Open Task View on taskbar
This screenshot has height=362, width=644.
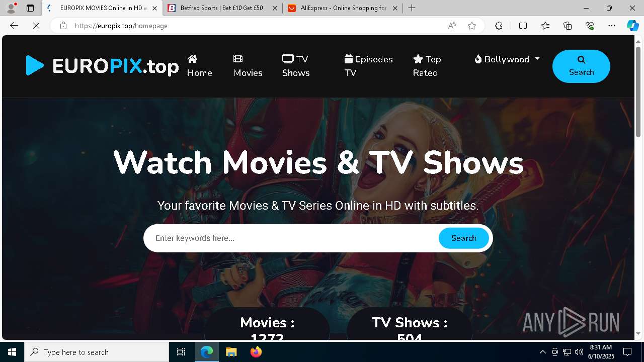pos(181,352)
